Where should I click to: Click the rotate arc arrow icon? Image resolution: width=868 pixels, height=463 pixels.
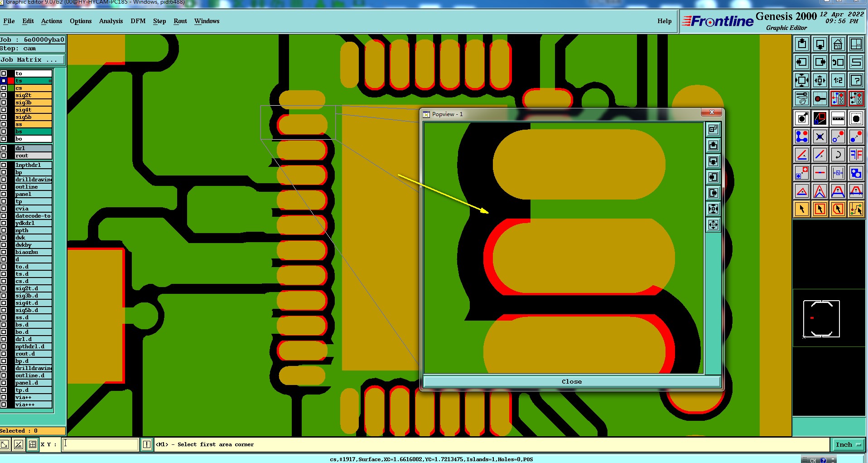click(838, 155)
